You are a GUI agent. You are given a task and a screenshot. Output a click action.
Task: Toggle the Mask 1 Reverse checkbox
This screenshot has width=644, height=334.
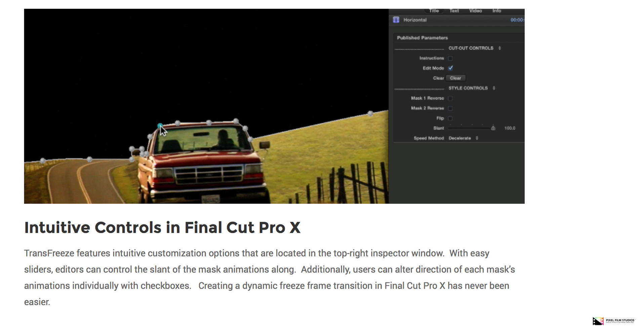pyautogui.click(x=450, y=98)
